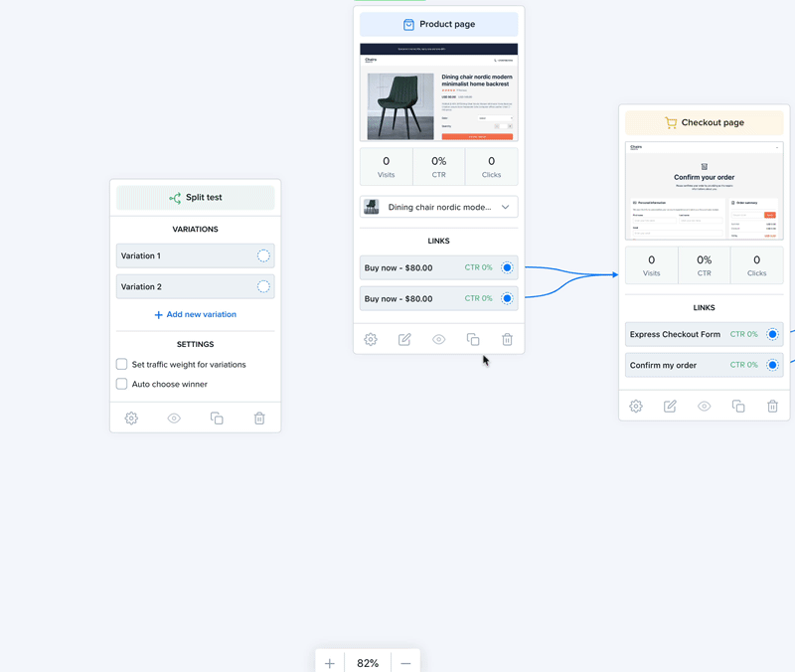This screenshot has width=795, height=672.
Task: Duplicate the Split test card
Action: coord(217,418)
